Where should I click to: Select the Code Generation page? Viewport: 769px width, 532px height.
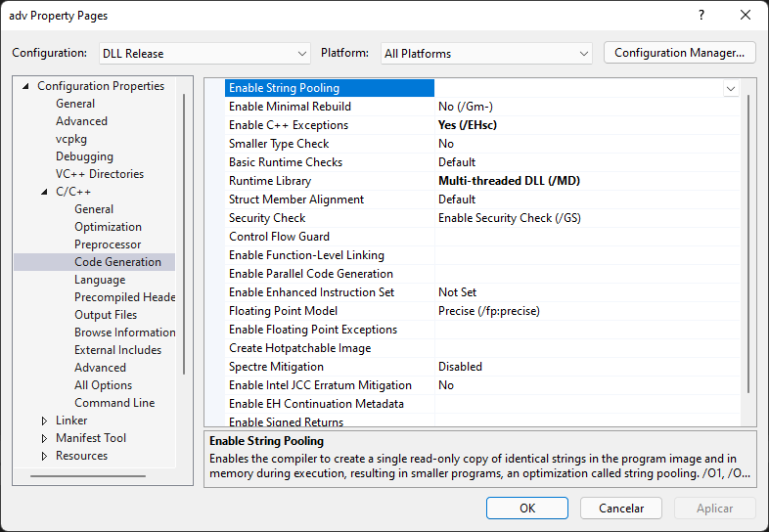117,262
